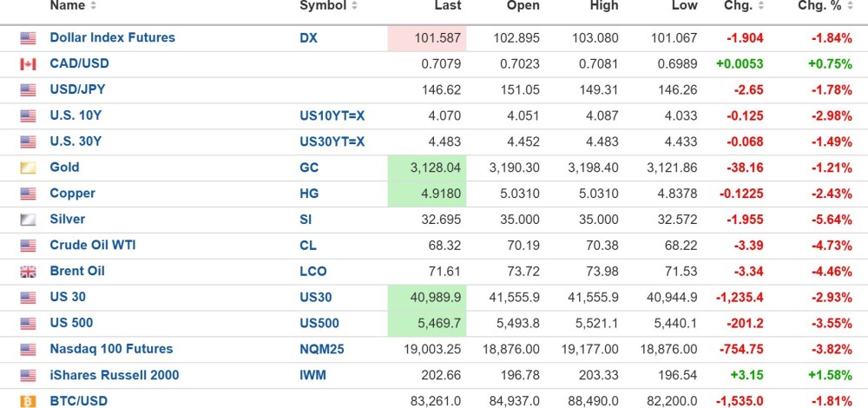The height and width of the screenshot is (408, 868).
Task: Open the U.S. 10Y bond link
Action: [76, 115]
